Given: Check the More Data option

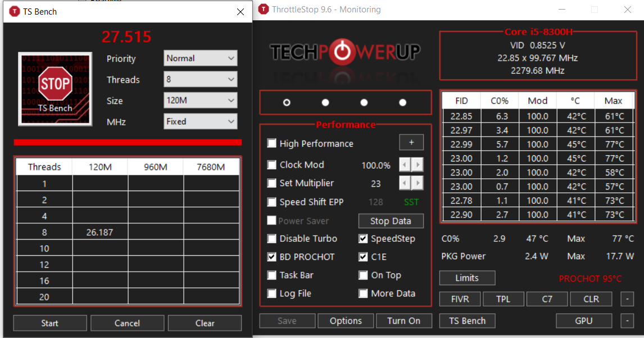Looking at the screenshot, I should click(x=363, y=293).
